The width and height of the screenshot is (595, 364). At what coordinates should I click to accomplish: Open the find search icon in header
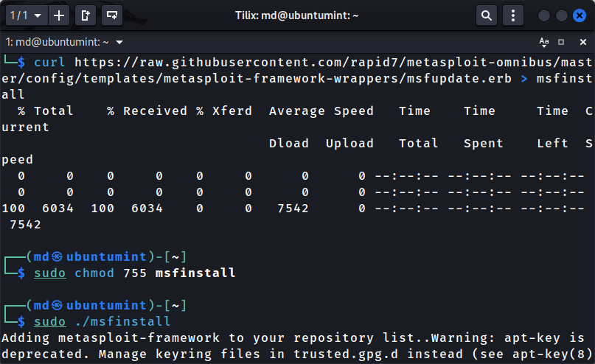[487, 15]
